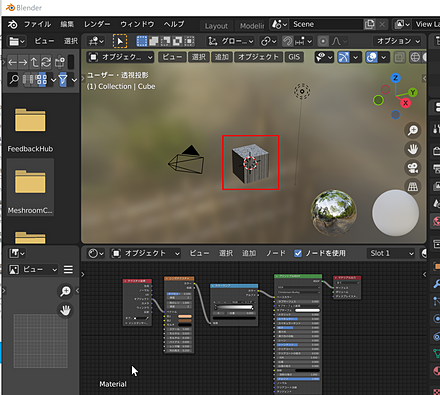
Task: Click the viewport ビュー button
Action: [x=172, y=57]
